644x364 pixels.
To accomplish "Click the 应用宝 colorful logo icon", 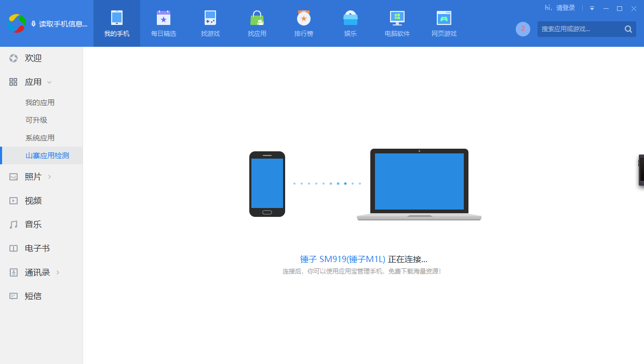I will 17,23.
